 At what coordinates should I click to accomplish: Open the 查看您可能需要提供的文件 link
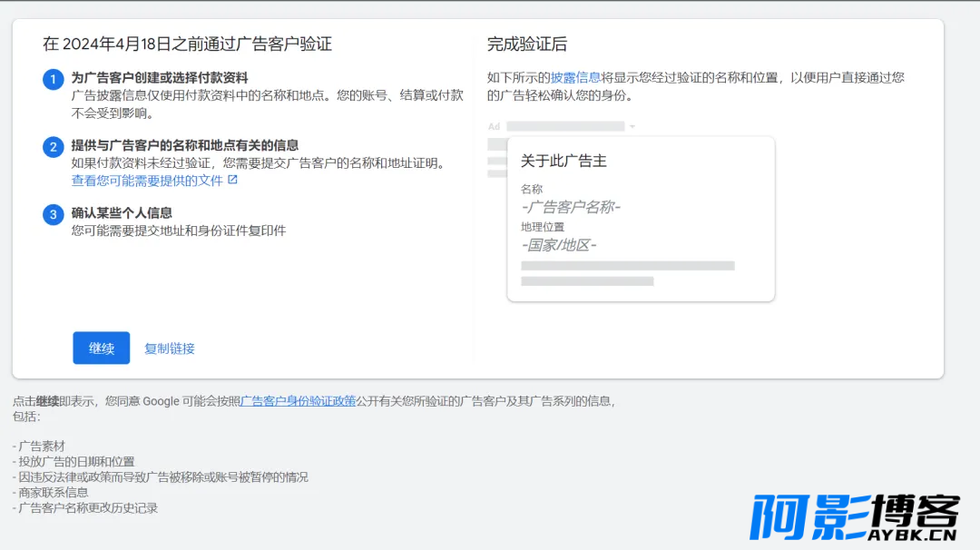tap(147, 181)
